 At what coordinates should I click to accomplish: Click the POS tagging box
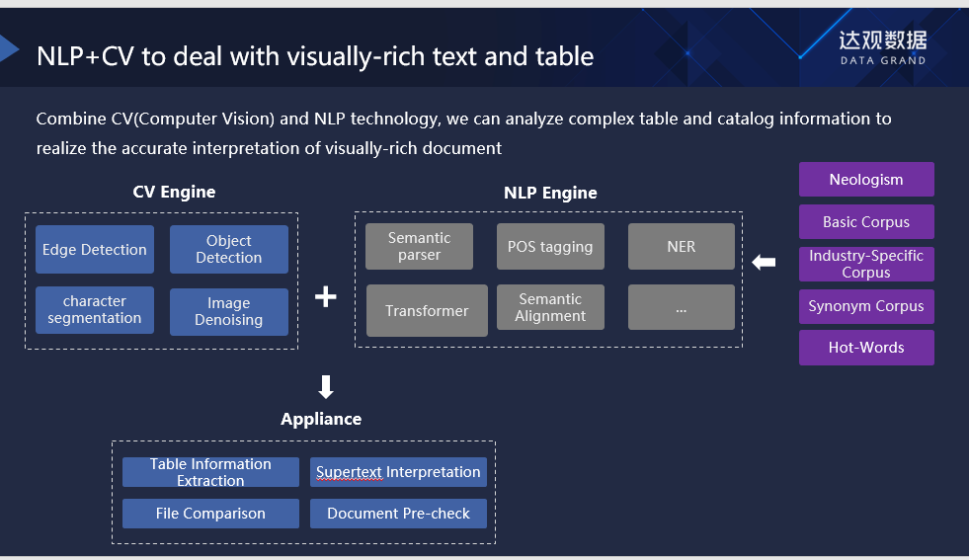[x=550, y=247]
